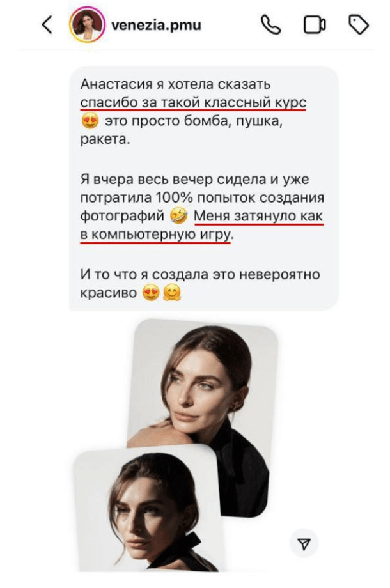
Task: Click the word ракета in the message
Action: pyautogui.click(x=104, y=140)
